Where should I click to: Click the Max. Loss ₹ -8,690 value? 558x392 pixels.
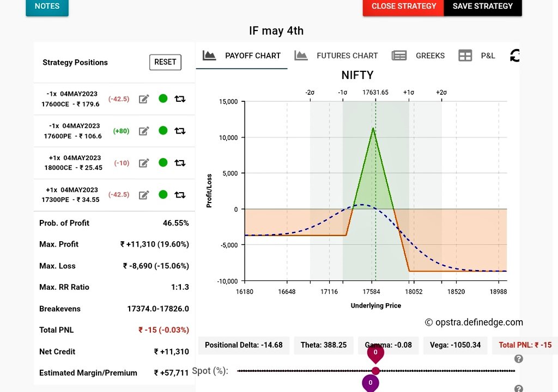pos(156,266)
